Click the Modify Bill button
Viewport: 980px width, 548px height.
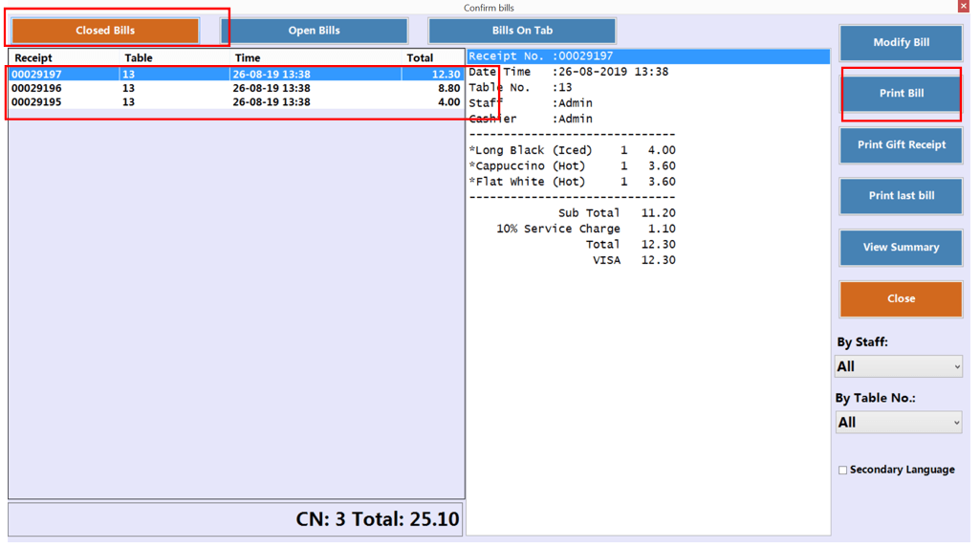click(901, 43)
